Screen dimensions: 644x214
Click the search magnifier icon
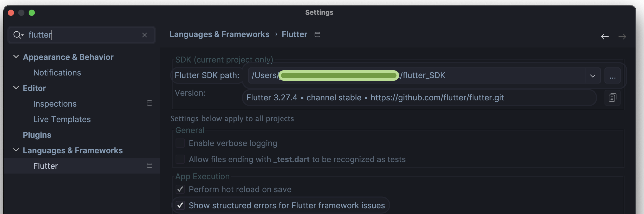[18, 35]
